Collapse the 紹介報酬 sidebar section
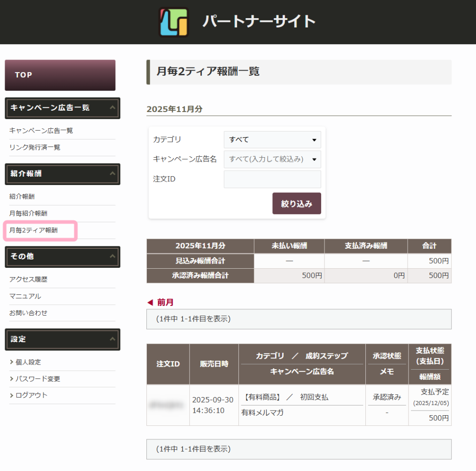The image size is (476, 471). (112, 174)
